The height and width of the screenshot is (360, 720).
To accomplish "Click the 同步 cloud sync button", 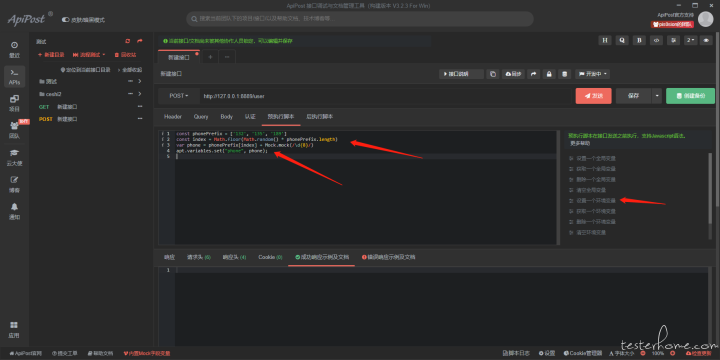I will 513,74.
